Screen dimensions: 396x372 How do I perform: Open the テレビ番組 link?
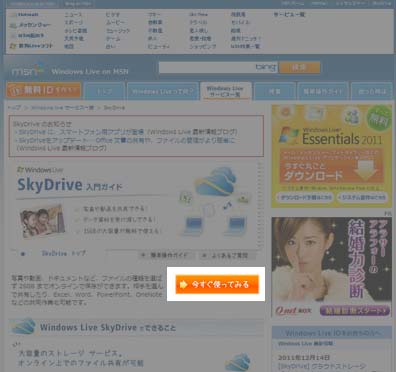pyautogui.click(x=76, y=31)
